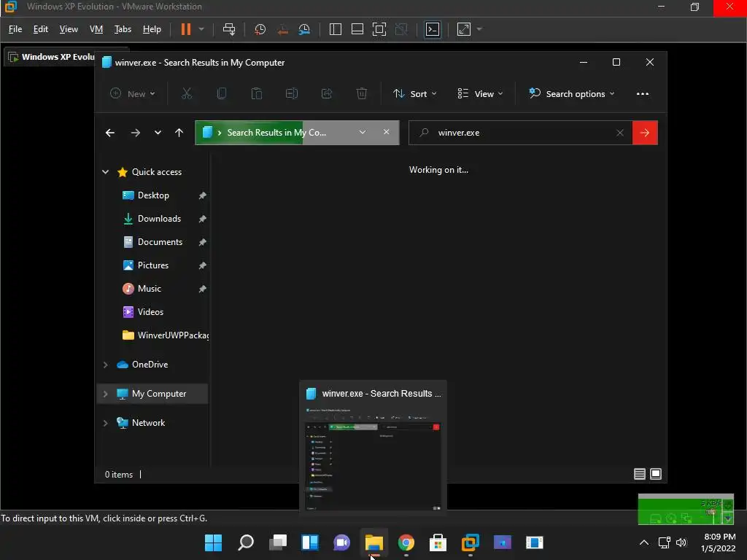The height and width of the screenshot is (560, 747).
Task: Open the three-dot See more menu
Action: click(642, 94)
